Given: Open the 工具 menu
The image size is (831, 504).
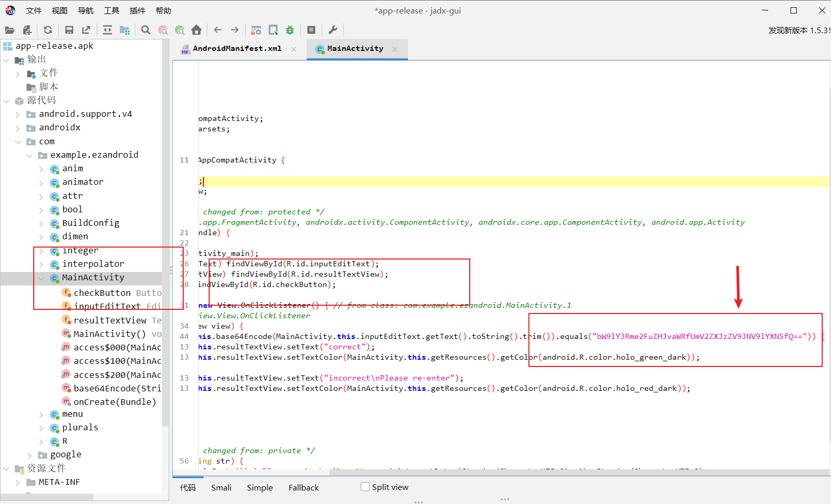Looking at the screenshot, I should click(112, 10).
